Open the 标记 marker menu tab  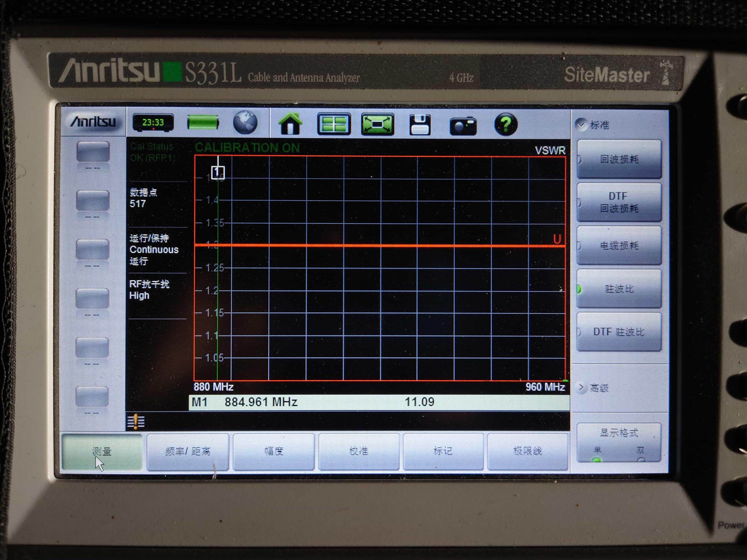443,451
